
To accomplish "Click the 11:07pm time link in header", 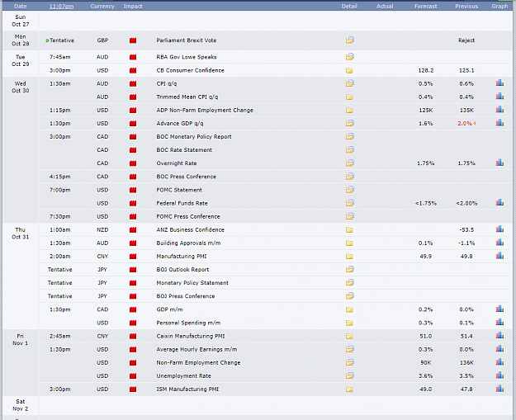I will [x=62, y=7].
